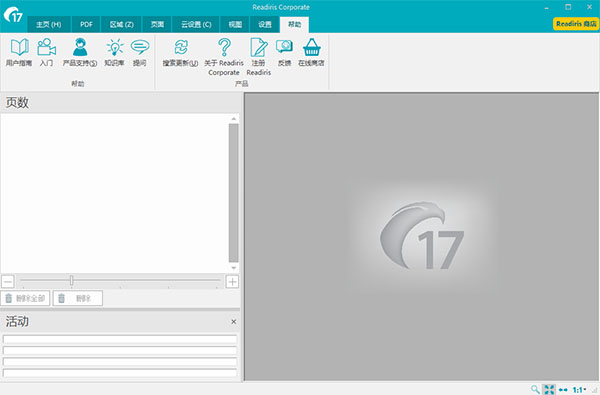The height and width of the screenshot is (395, 600).
Task: Switch to the 设置 tab
Action: (x=264, y=24)
